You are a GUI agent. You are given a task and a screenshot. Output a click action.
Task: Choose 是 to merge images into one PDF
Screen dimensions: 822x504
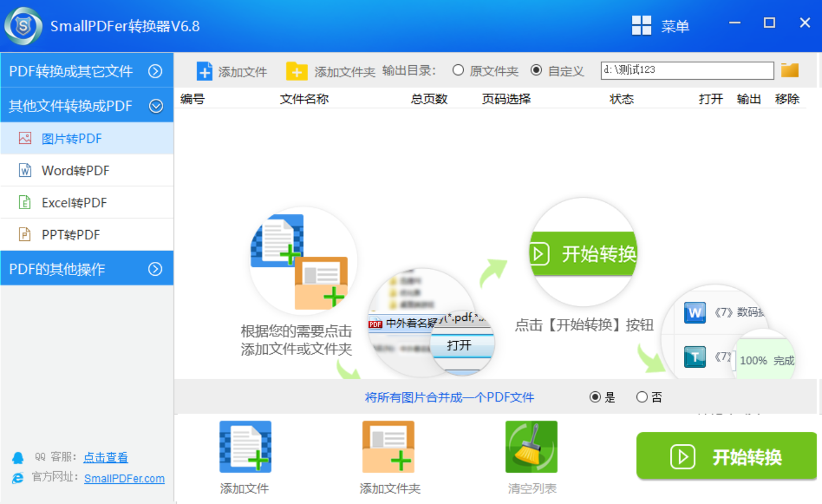pyautogui.click(x=595, y=397)
